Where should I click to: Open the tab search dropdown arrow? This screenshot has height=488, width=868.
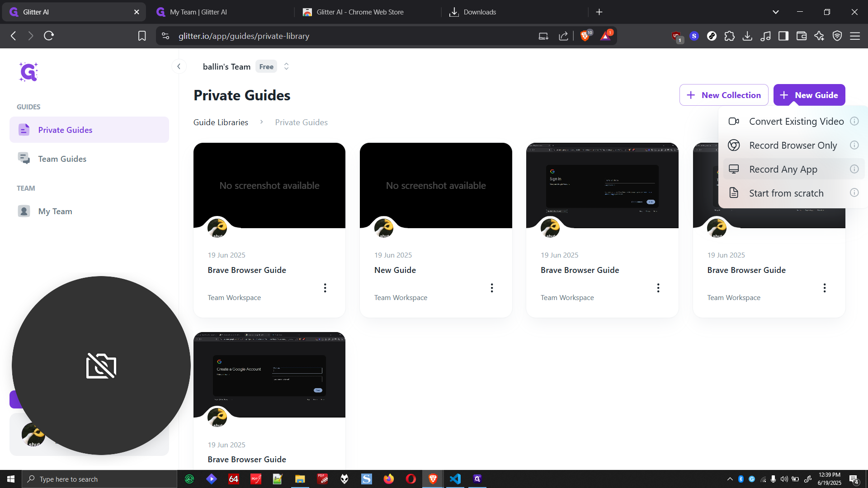pyautogui.click(x=776, y=12)
